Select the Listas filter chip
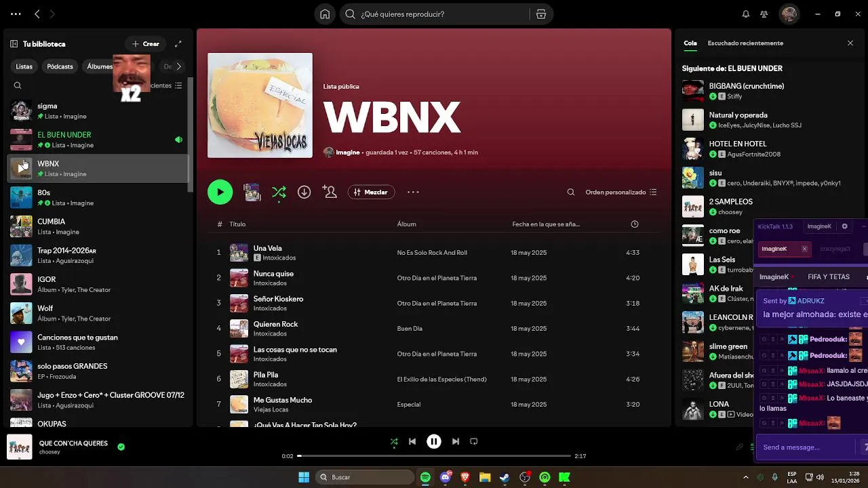This screenshot has width=868, height=488. 24,66
